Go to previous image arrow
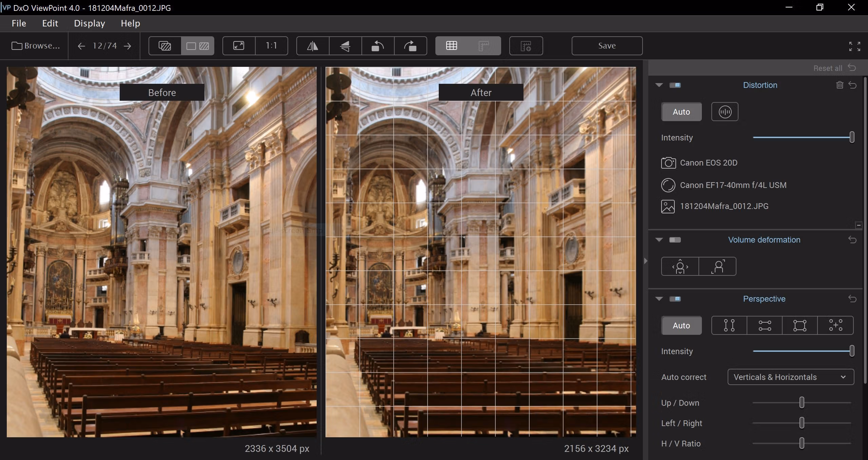This screenshot has height=460, width=868. pyautogui.click(x=81, y=46)
